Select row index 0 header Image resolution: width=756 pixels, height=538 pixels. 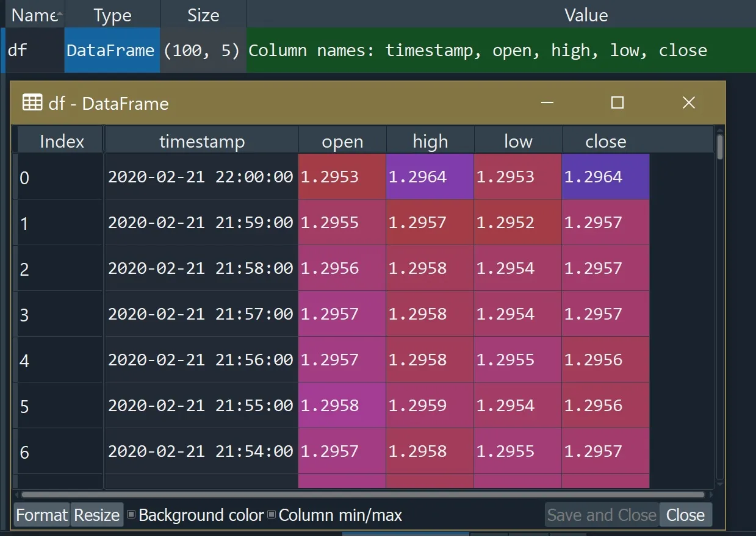tap(59, 178)
